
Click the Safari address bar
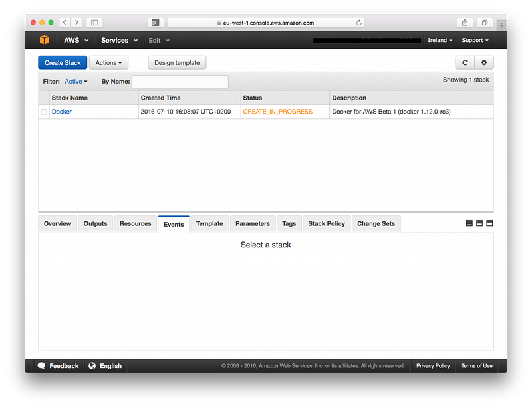[x=266, y=23]
